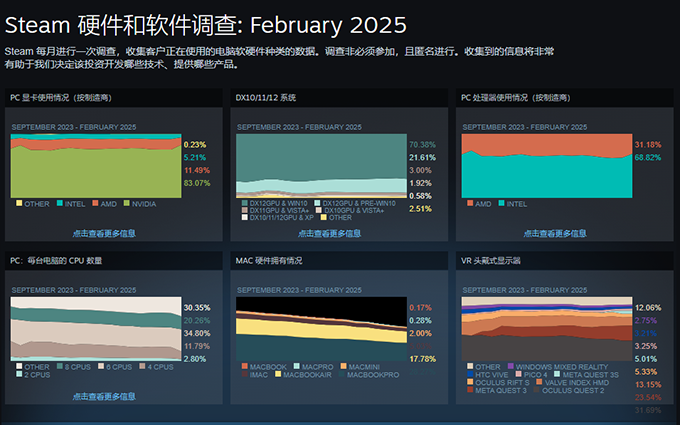680x425 pixels.
Task: Click WINDOWS MIXED REALITY legend swatch
Action: point(511,366)
